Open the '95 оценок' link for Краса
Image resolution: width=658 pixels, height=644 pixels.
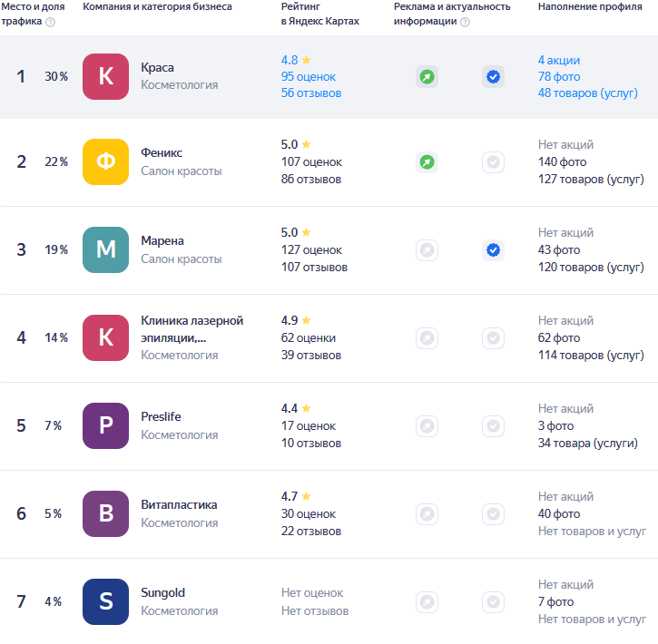point(309,77)
